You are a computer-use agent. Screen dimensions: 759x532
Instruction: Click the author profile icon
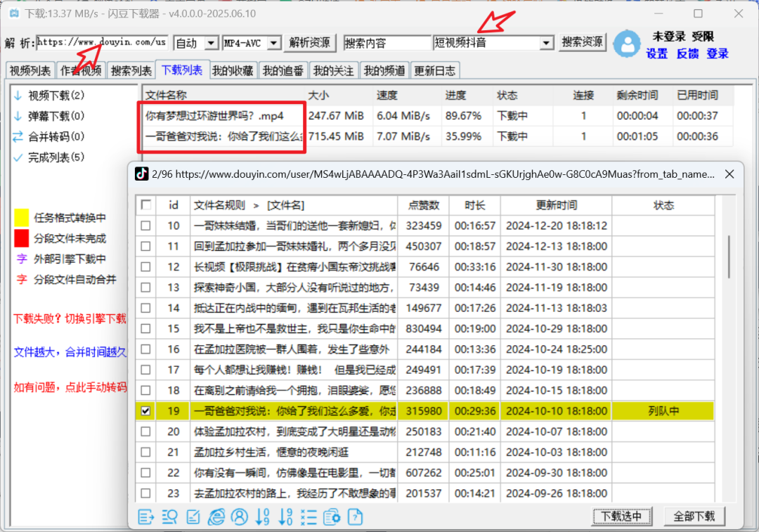coord(240,517)
